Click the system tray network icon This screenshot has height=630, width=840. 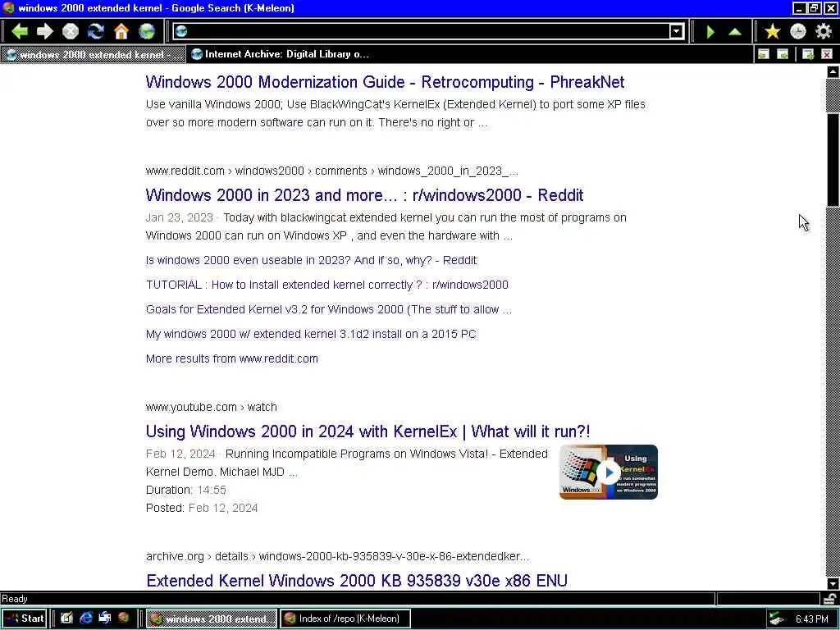tap(776, 619)
